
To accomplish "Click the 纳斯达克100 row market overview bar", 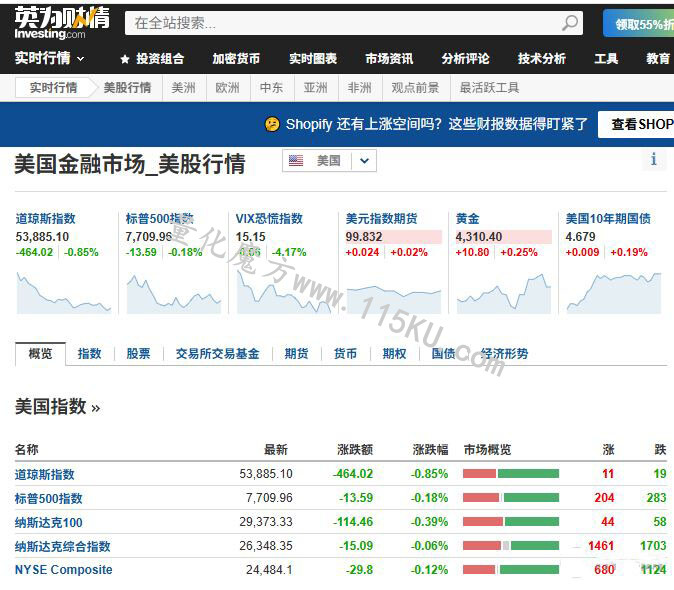I will 511,522.
